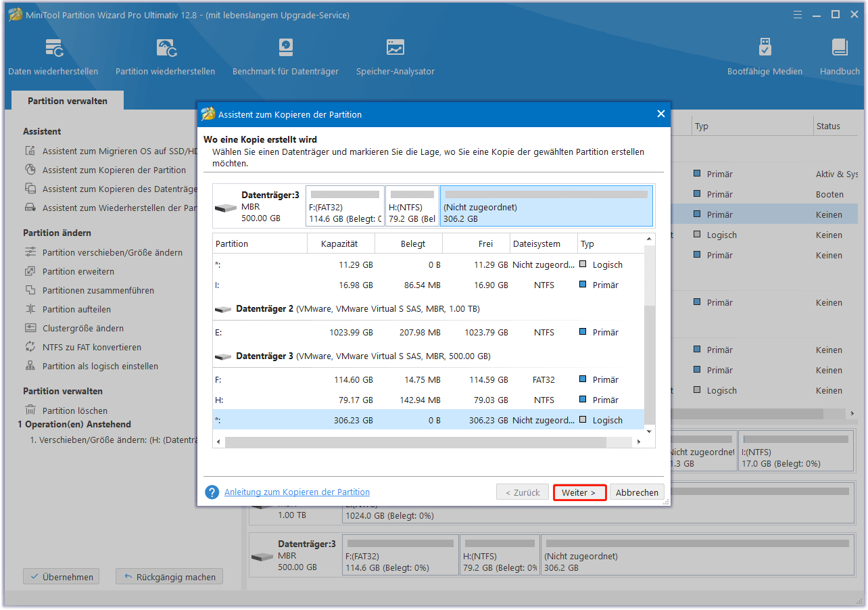
Task: Choose Partitionen zusammenführen option
Action: click(99, 290)
